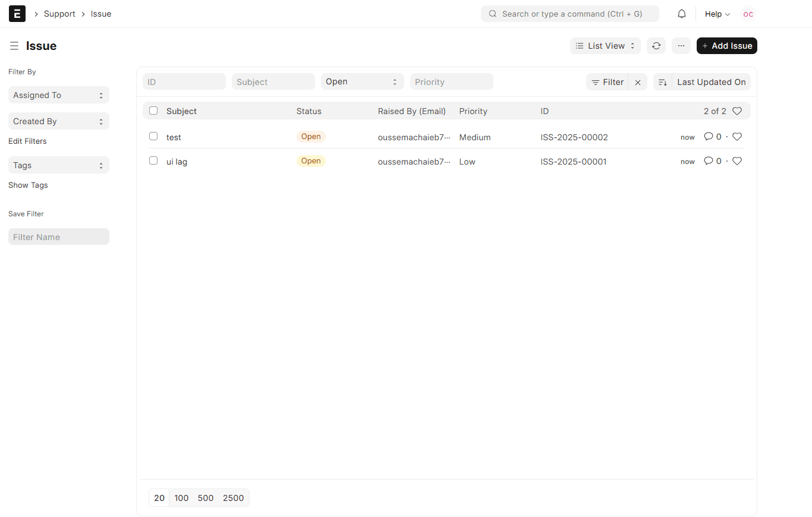Viewport: 812px width, 517px height.
Task: Open Last Updated On sort field dropdown
Action: [712, 82]
